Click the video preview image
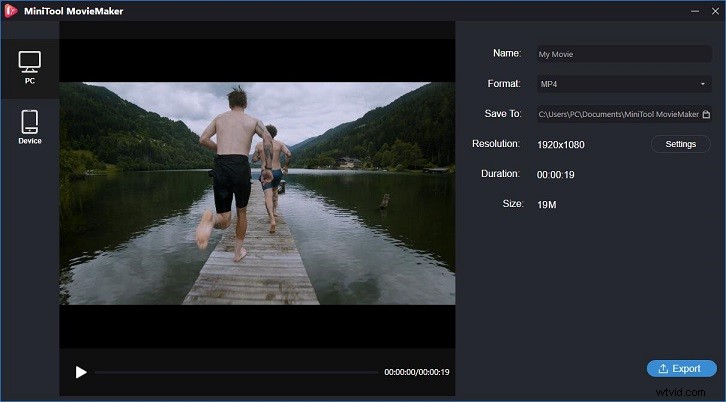Image resolution: width=726 pixels, height=402 pixels. pyautogui.click(x=257, y=193)
